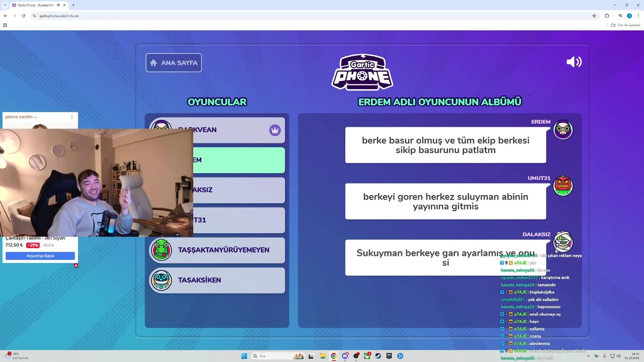The image size is (644, 362).
Task: Click the Gartic Phone logo
Action: coord(362,72)
